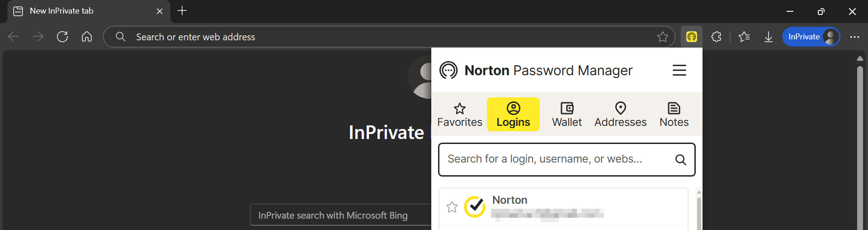Screen dimensions: 868x230
Task: Click the Norton Password Manager extension icon
Action: (x=691, y=37)
